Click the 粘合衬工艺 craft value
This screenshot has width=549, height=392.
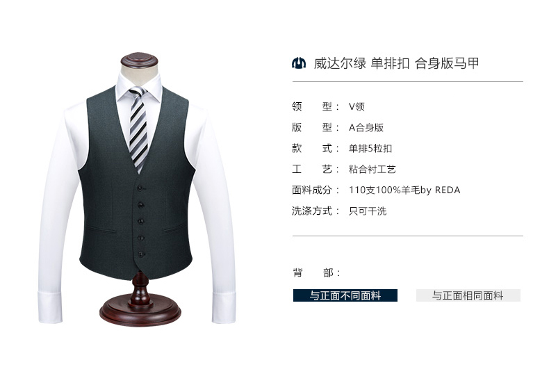(x=372, y=169)
